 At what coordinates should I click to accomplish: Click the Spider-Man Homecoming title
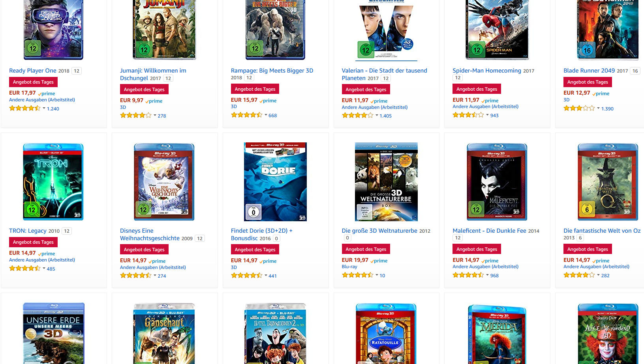[487, 71]
